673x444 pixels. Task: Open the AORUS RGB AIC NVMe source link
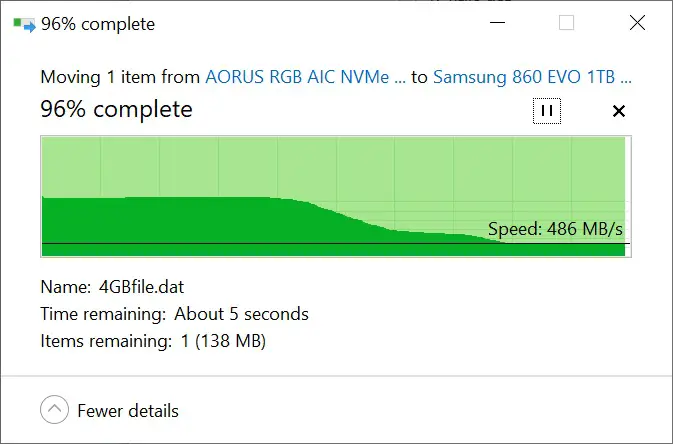[x=305, y=77]
